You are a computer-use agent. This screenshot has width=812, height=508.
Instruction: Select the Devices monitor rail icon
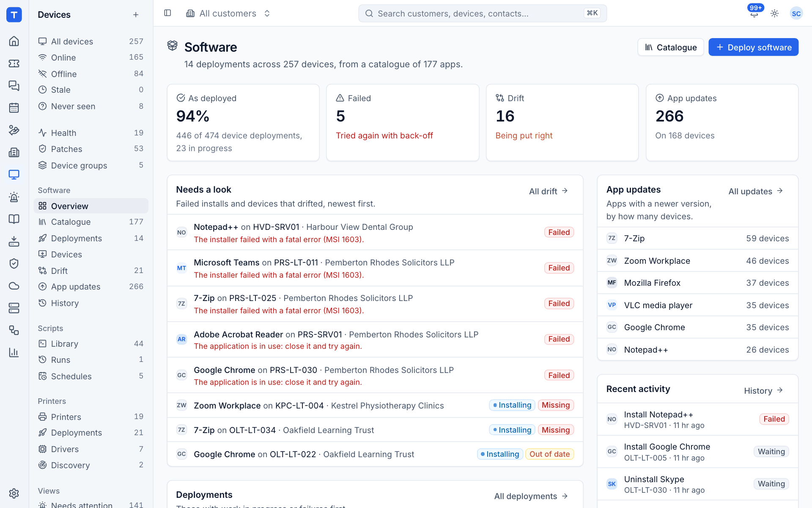click(14, 174)
